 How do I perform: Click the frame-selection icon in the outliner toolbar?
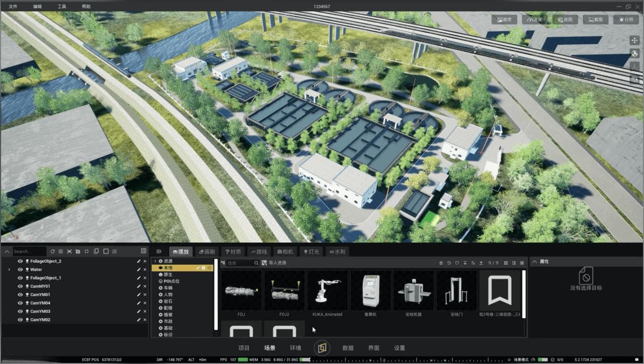point(69,251)
